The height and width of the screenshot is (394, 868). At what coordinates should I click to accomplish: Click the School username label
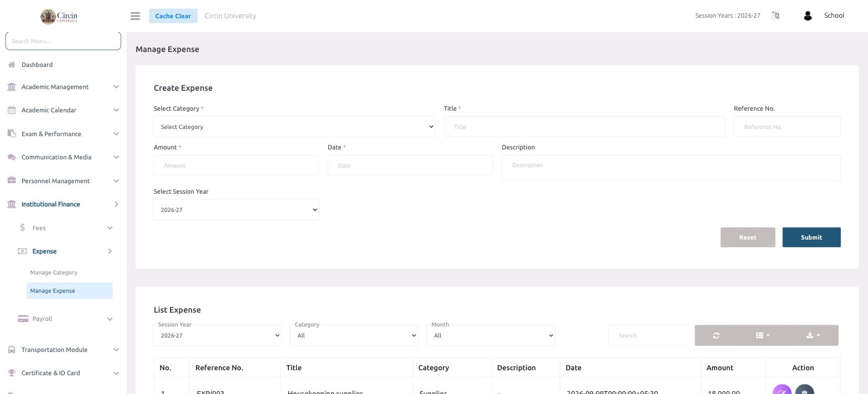click(x=834, y=15)
